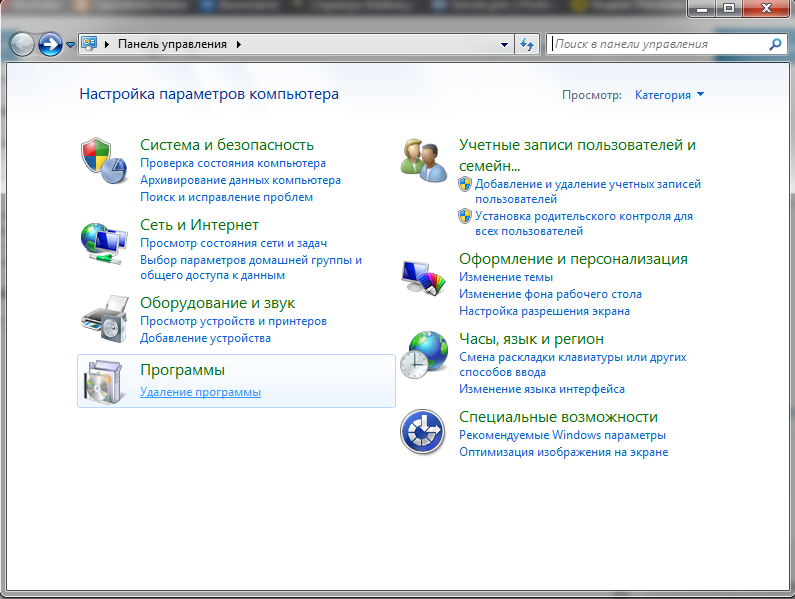Open the User Accounts people icon
The width and height of the screenshot is (795, 599).
click(x=423, y=160)
